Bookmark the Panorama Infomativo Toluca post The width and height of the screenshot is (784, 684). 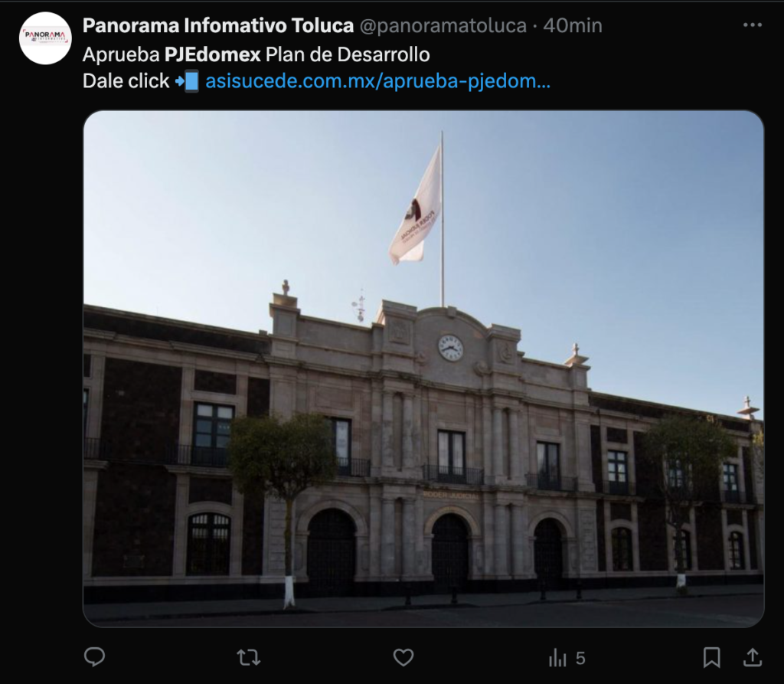tap(711, 657)
